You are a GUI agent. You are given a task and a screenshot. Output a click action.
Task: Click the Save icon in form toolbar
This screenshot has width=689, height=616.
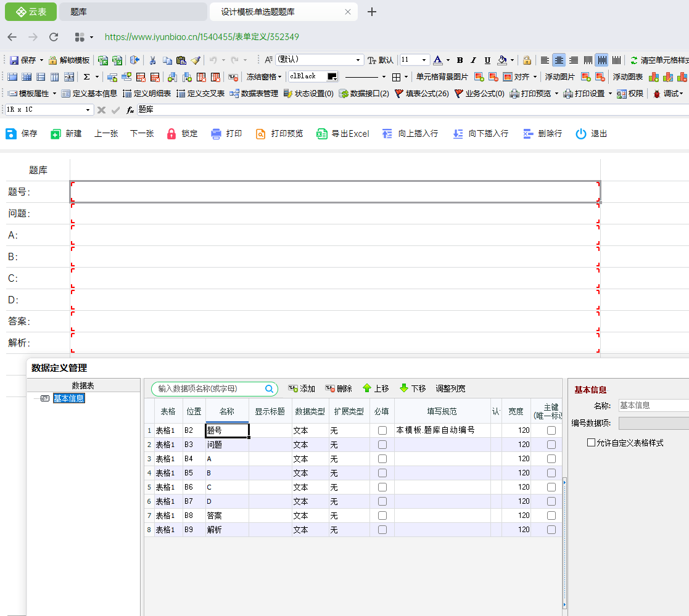(11, 134)
